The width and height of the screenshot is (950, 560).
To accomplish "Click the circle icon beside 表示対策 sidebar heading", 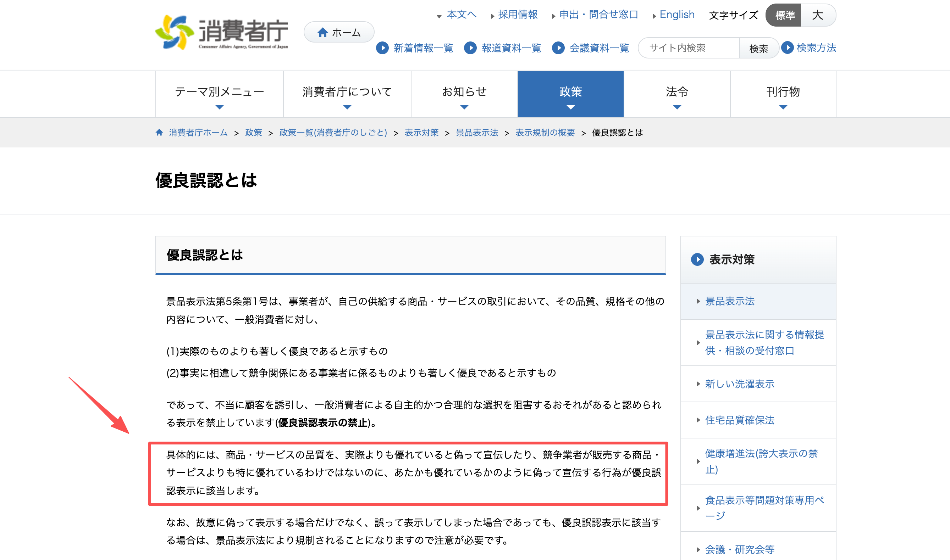I will (x=697, y=260).
